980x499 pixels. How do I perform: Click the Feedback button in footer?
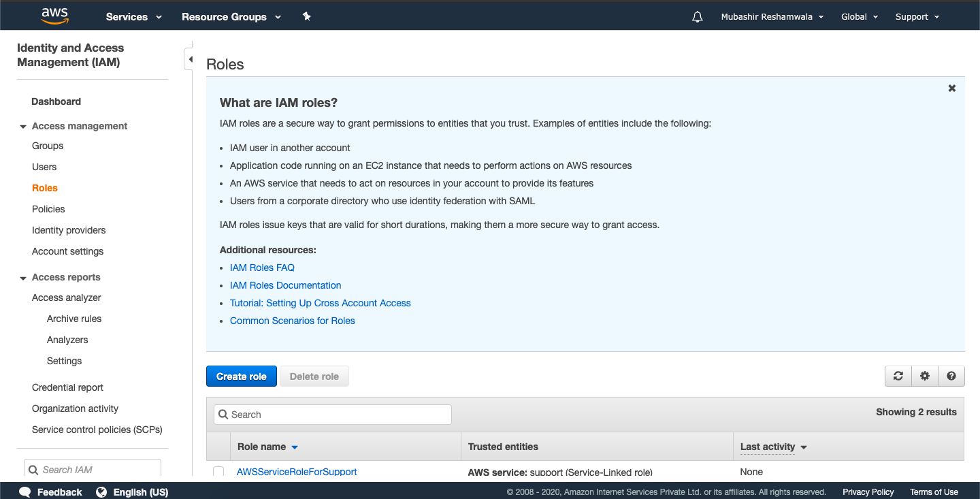(59, 492)
